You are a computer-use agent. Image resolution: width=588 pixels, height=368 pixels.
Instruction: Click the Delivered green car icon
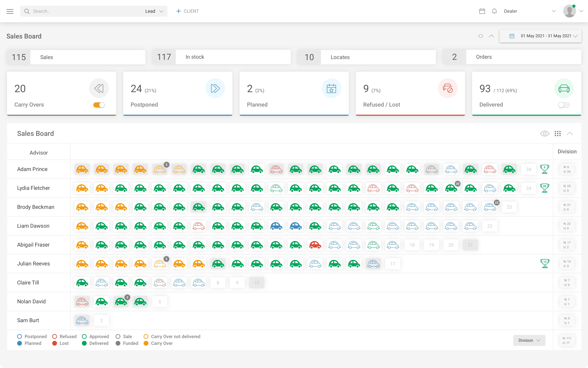[x=564, y=88]
